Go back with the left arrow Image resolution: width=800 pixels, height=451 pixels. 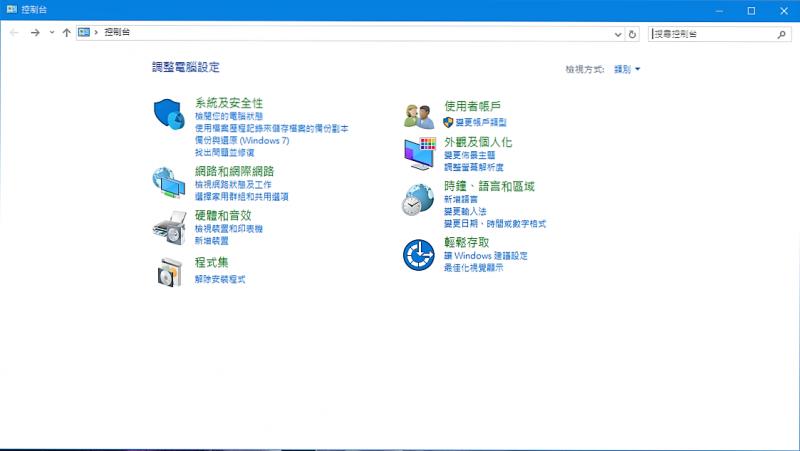point(14,33)
